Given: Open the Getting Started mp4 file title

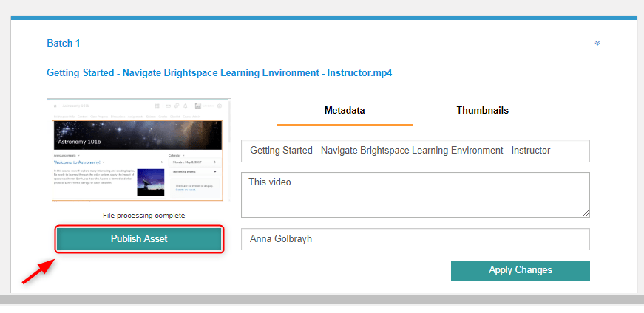Looking at the screenshot, I should click(219, 73).
